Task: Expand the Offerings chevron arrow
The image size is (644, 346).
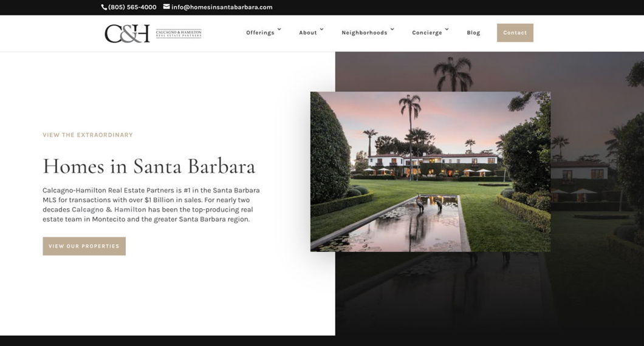Action: click(279, 29)
